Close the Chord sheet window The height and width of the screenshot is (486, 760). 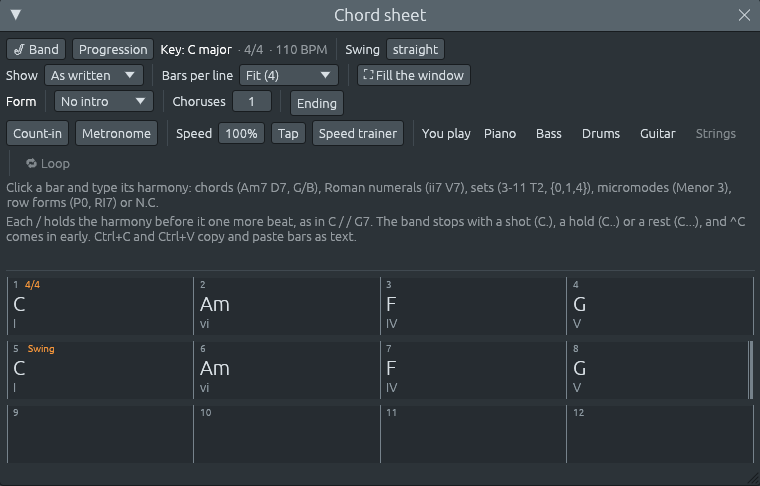(744, 15)
